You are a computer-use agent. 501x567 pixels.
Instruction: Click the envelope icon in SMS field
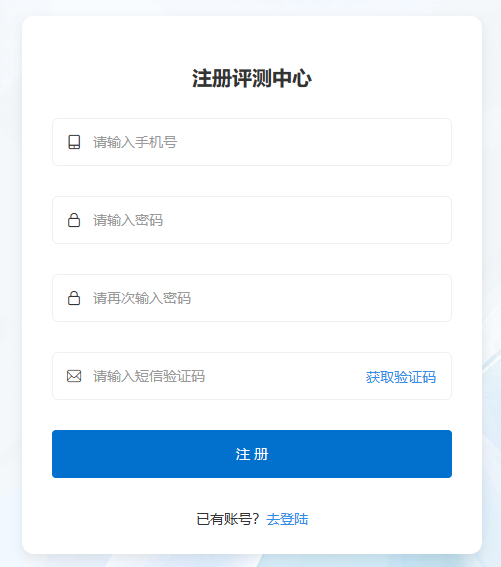tap(74, 376)
